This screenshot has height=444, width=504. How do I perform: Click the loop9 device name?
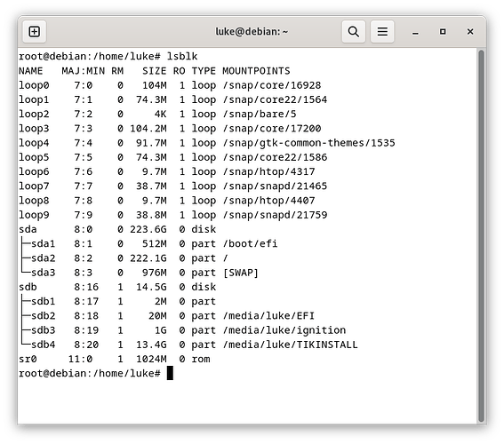pyautogui.click(x=34, y=215)
